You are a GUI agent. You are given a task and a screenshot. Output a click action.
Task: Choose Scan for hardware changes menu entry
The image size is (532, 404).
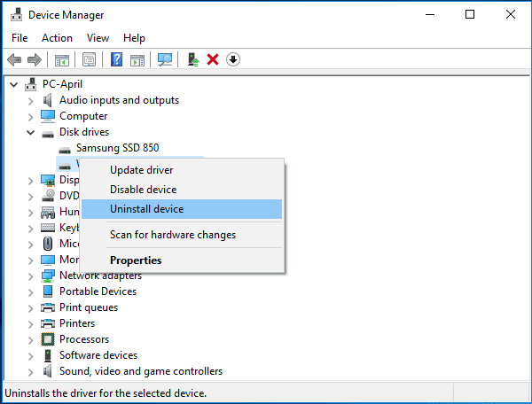click(x=182, y=235)
